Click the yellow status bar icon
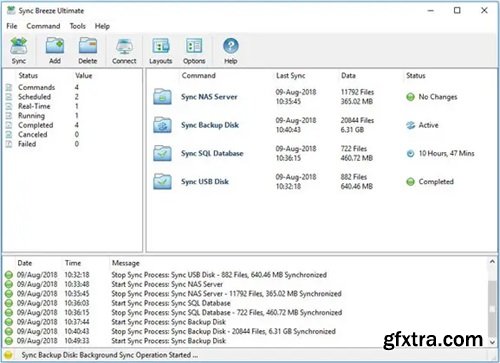500x363 pixels. pyautogui.click(x=8, y=355)
